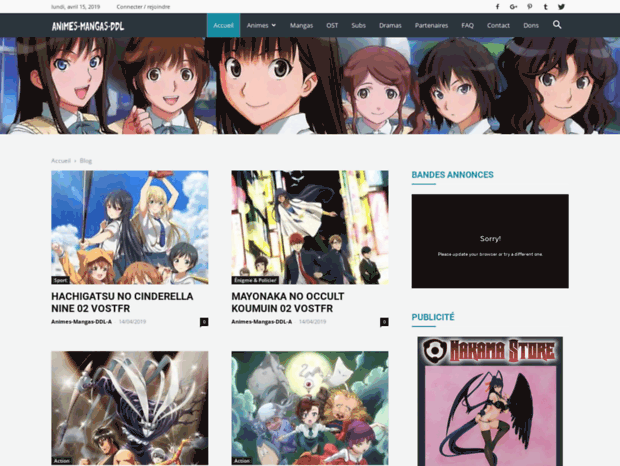Click the Bandes Annonces video player
This screenshot has height=466, width=620.
click(490, 241)
